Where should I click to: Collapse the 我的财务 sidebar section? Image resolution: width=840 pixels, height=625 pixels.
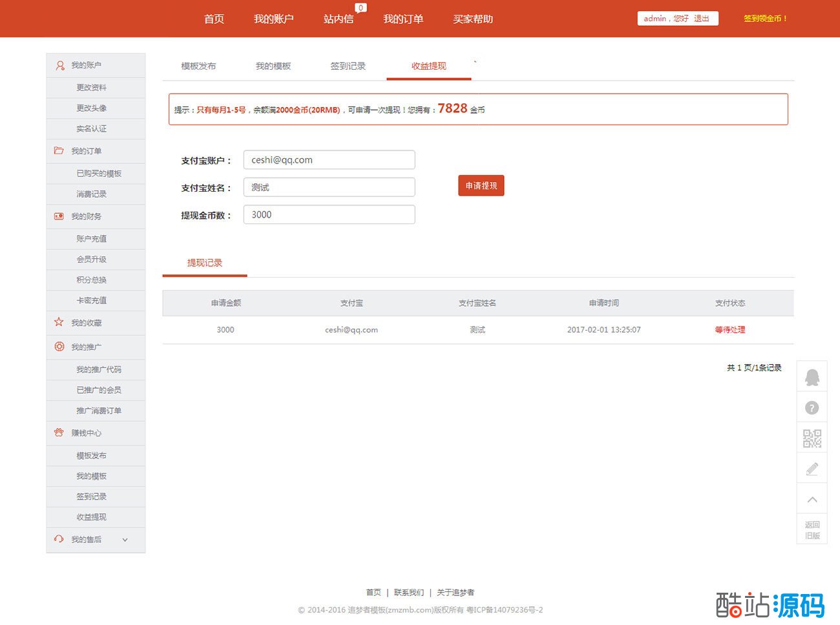(x=86, y=216)
